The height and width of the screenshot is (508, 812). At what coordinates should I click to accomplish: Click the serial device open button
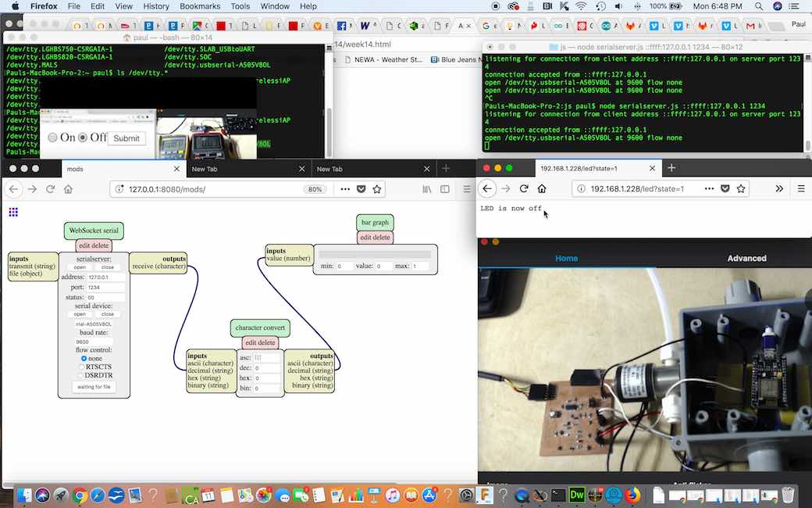[80, 314]
